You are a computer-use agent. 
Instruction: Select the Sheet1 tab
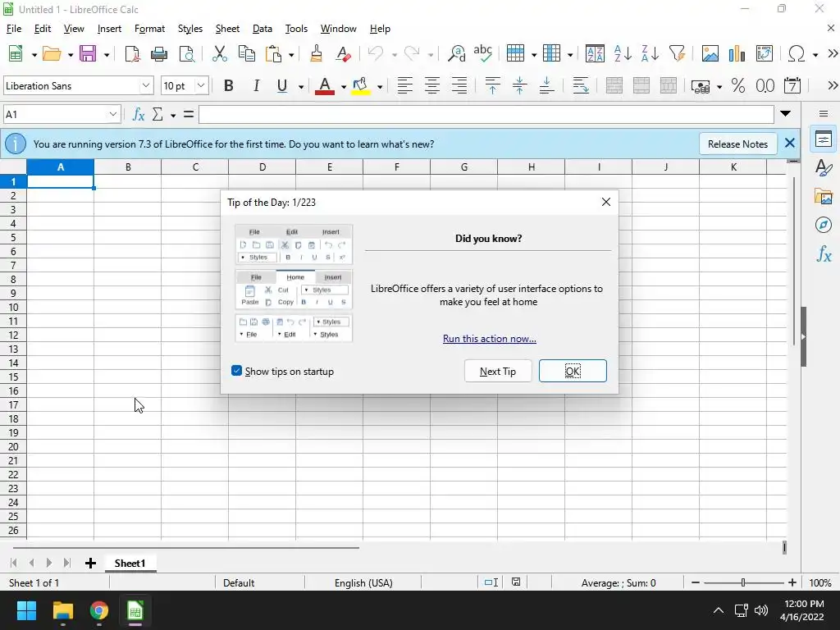pyautogui.click(x=130, y=563)
